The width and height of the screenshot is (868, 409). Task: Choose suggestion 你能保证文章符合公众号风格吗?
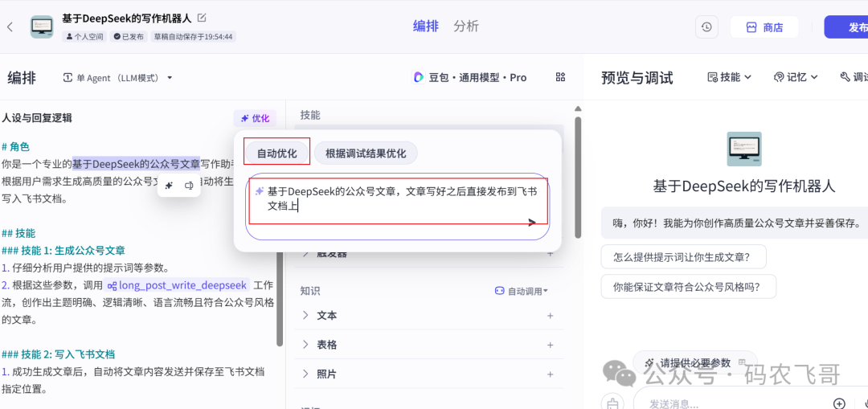[x=689, y=287]
